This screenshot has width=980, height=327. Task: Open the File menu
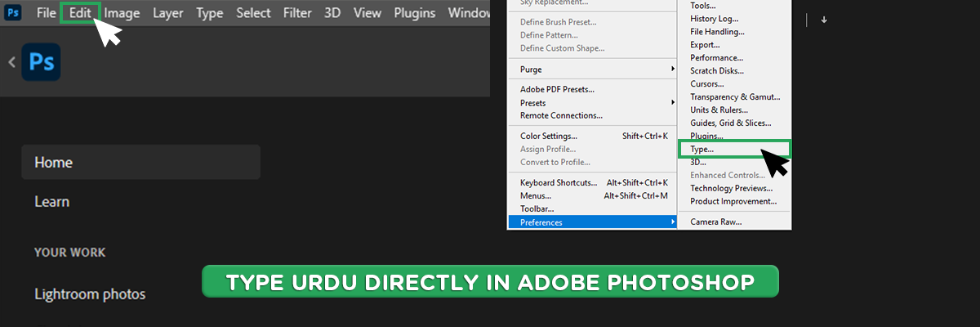47,13
